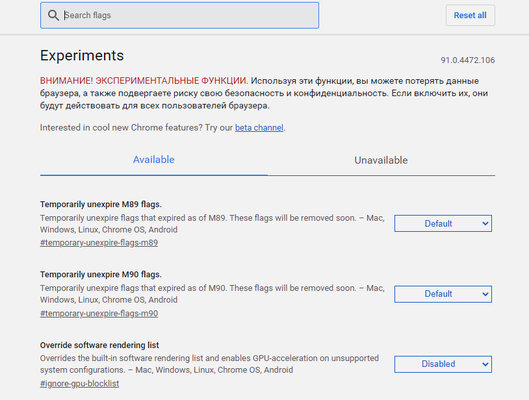
Task: Click the Disabled dropdown chevron arrow
Action: [x=485, y=364]
